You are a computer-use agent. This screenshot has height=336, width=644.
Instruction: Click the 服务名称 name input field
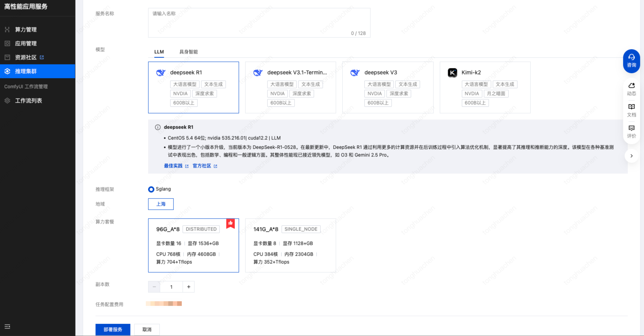tap(259, 22)
